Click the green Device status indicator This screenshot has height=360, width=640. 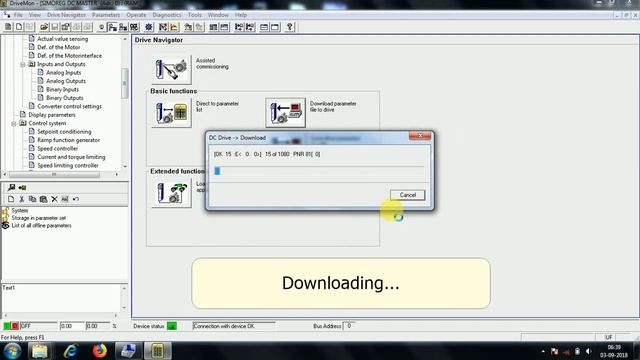pos(172,326)
